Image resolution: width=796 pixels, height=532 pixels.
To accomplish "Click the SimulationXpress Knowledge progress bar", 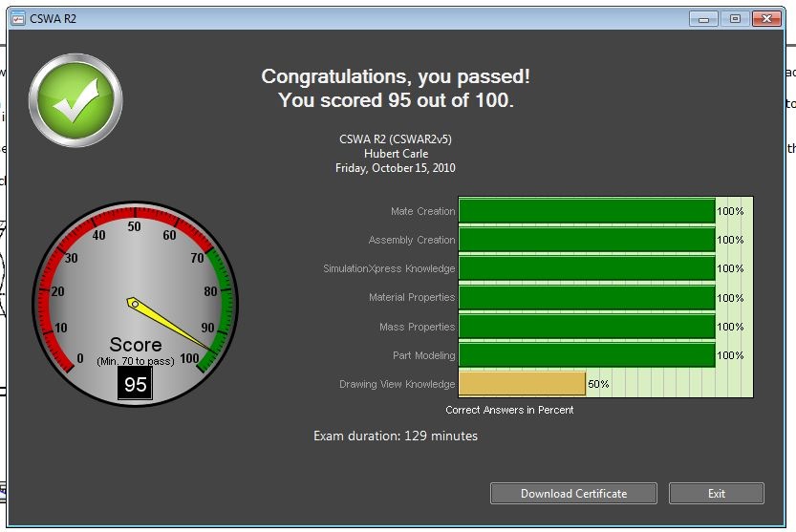I will click(588, 268).
